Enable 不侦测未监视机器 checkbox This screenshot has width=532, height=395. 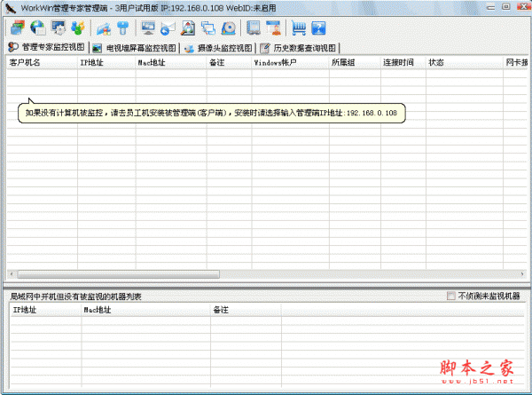451,296
